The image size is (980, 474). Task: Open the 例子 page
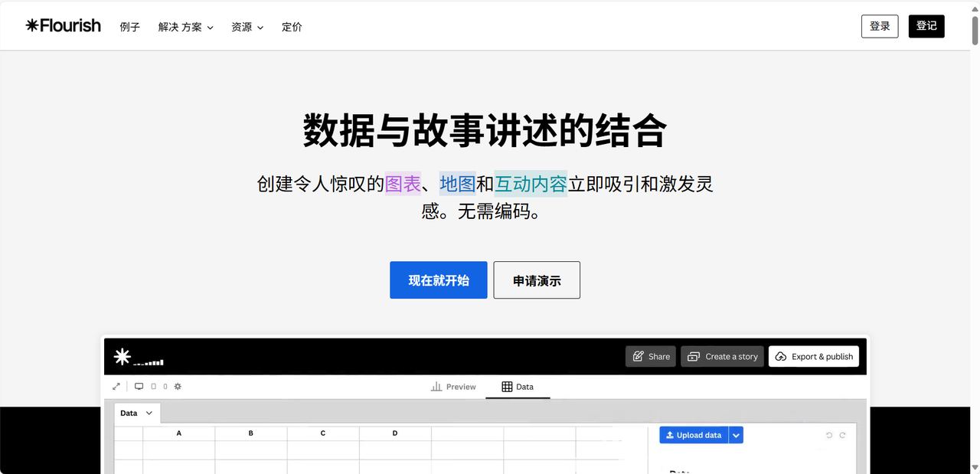pos(130,27)
